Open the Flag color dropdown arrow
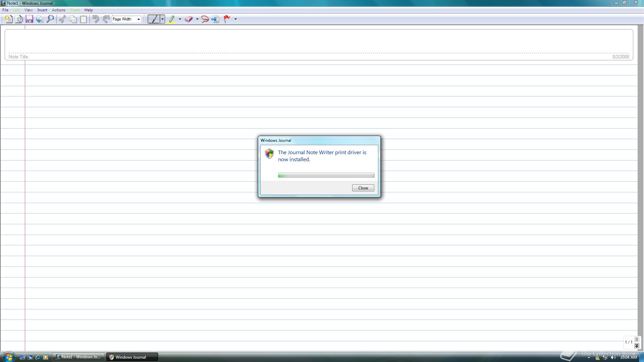The width and height of the screenshot is (644, 362). [x=235, y=19]
